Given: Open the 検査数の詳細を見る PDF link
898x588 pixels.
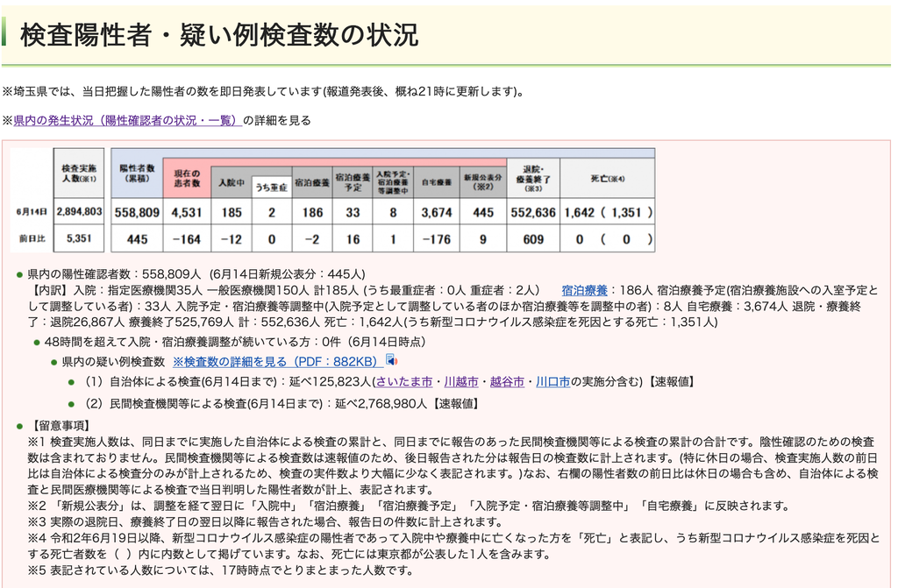Looking at the screenshot, I should (x=278, y=361).
